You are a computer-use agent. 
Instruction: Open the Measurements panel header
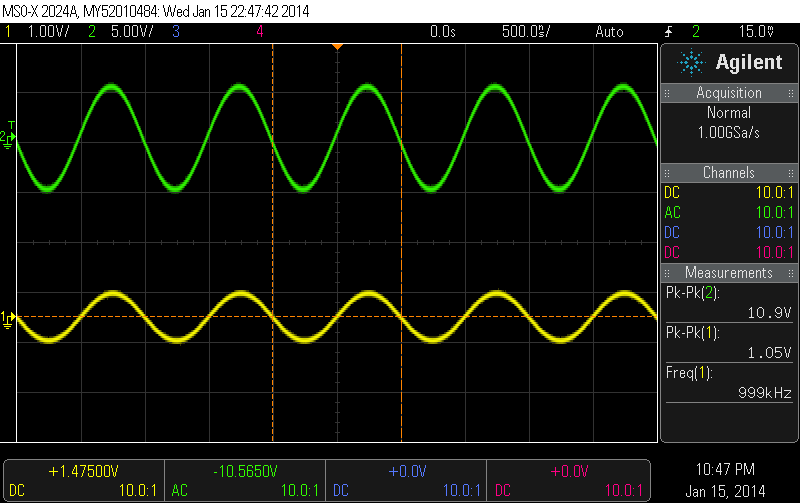coord(729,273)
